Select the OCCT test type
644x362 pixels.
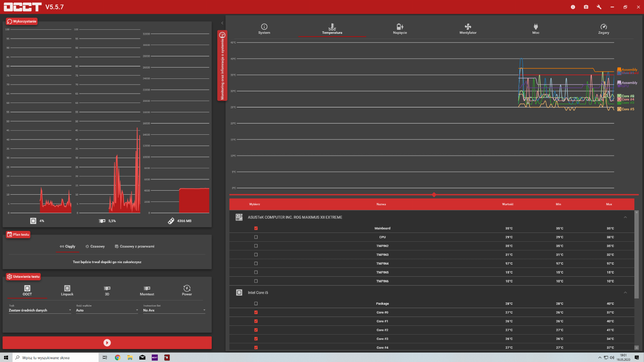coord(27,291)
